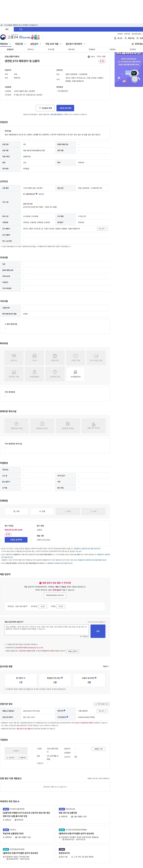
Task: Click the blue 전송 button
Action: click(98, 631)
